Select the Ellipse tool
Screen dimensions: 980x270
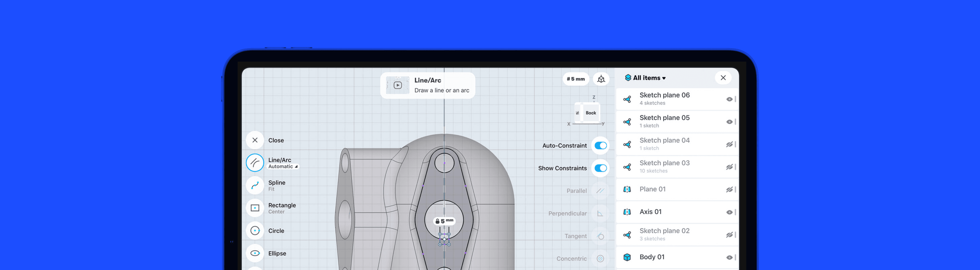(x=255, y=253)
